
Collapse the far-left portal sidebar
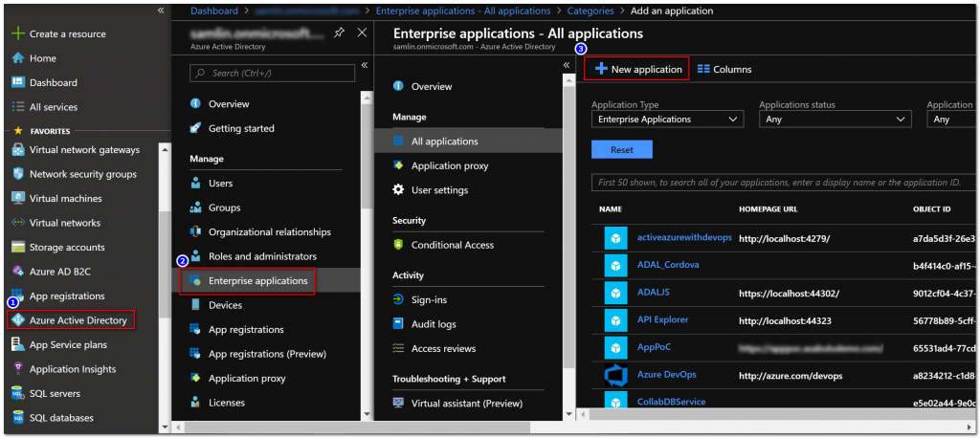[x=161, y=11]
